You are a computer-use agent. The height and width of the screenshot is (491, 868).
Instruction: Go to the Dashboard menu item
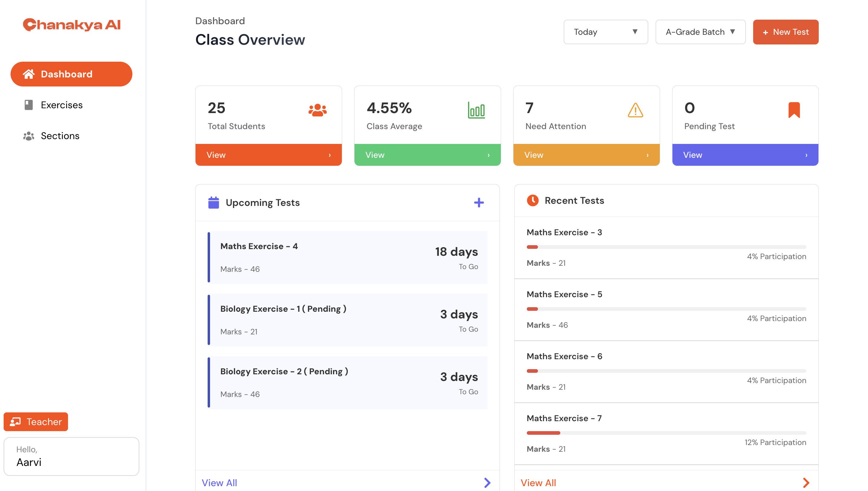(x=71, y=74)
